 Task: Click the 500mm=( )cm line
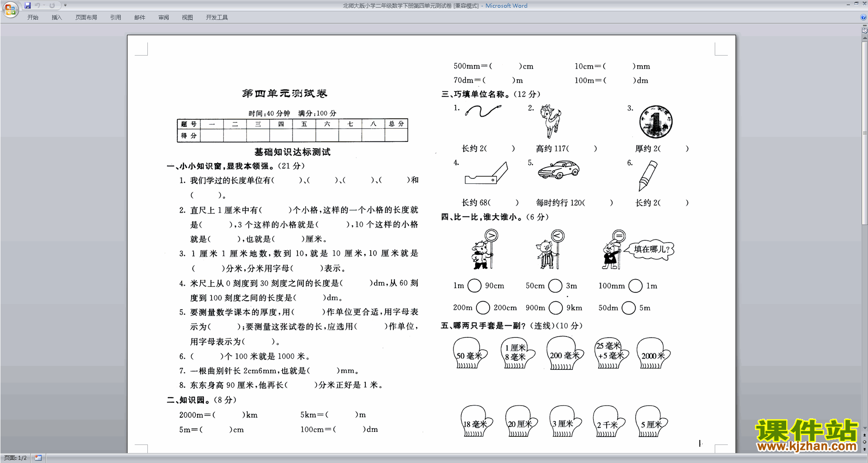pos(494,66)
